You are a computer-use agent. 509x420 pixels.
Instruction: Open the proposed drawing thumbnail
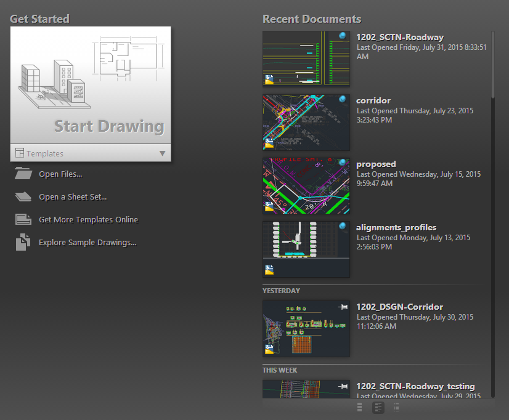[x=306, y=186]
